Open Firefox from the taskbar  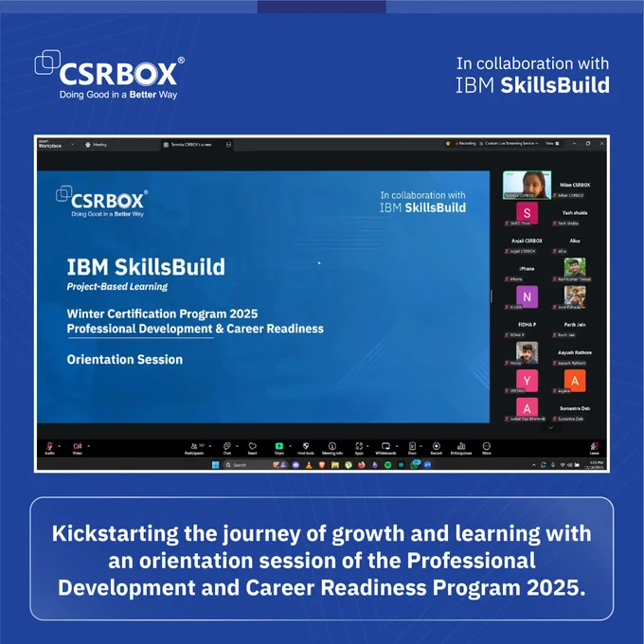coord(362,465)
